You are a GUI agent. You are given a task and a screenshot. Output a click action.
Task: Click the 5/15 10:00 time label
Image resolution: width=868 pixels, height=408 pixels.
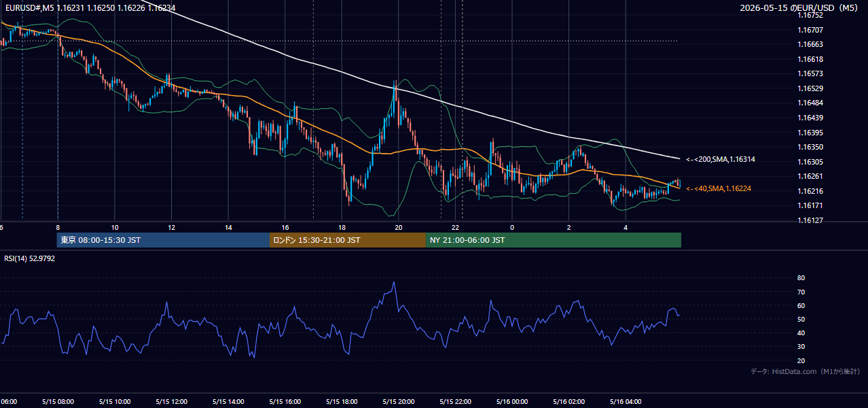click(114, 401)
